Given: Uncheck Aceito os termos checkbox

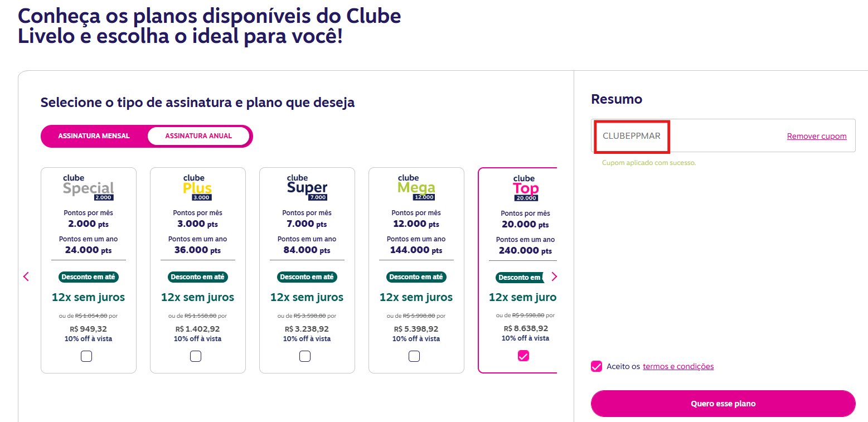Looking at the screenshot, I should click(597, 366).
